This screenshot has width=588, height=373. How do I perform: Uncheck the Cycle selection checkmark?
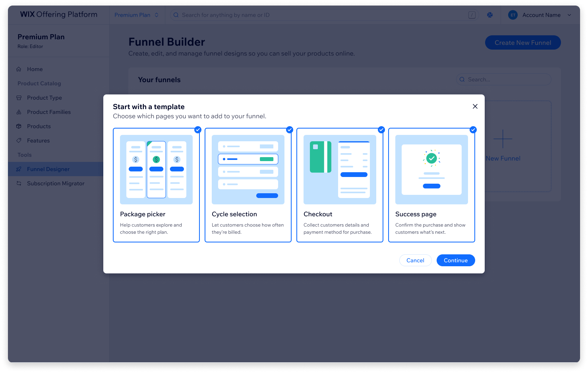coord(290,130)
